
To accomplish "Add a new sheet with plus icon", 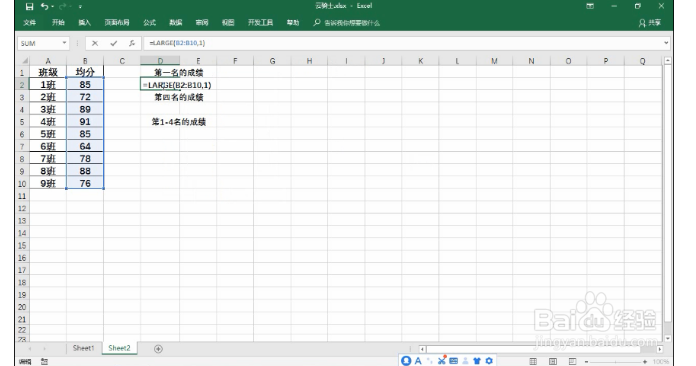I will (158, 349).
